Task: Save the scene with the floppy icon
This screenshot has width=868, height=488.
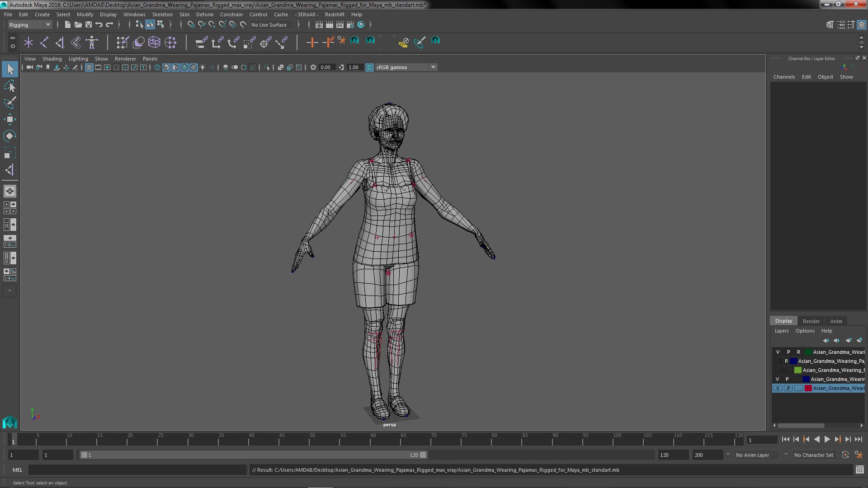Action: [x=89, y=25]
